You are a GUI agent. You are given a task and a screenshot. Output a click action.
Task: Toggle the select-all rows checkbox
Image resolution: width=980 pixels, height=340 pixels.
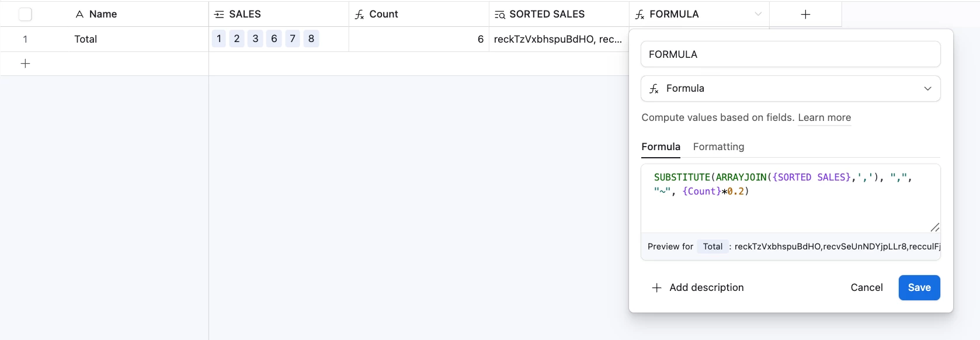[25, 14]
